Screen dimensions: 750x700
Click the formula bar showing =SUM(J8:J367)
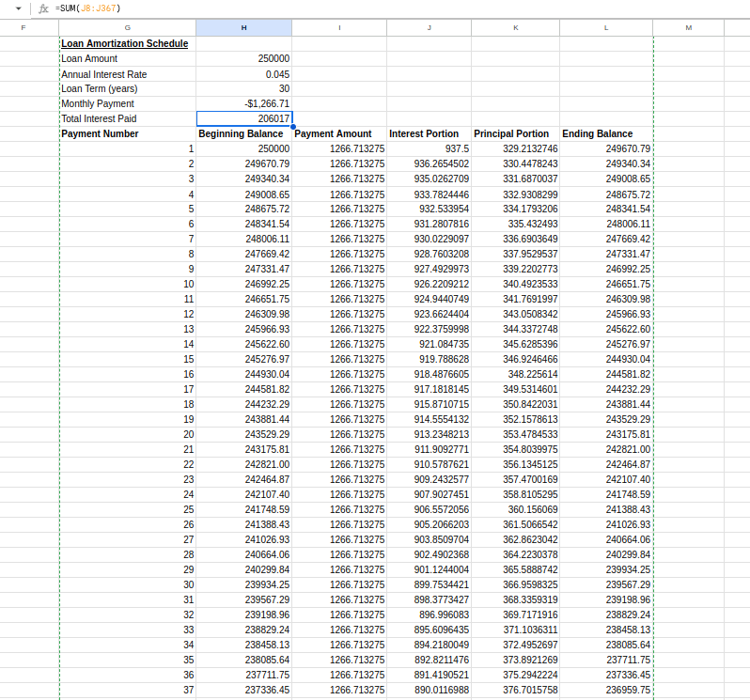[x=376, y=8]
